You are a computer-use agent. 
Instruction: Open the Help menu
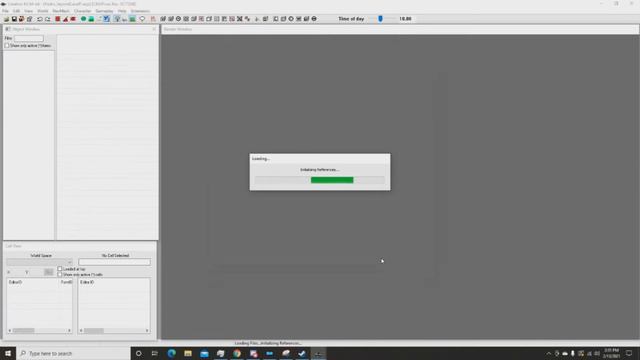[x=122, y=11]
